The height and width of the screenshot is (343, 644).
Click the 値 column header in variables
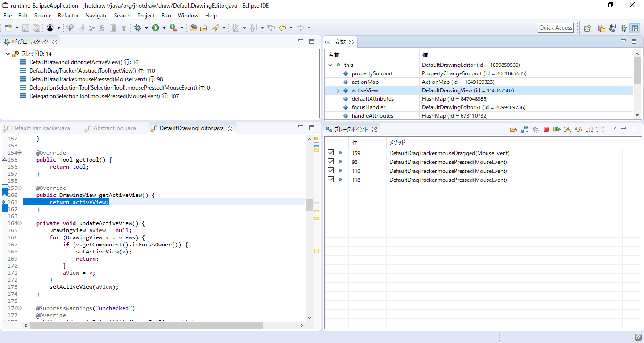pos(490,55)
